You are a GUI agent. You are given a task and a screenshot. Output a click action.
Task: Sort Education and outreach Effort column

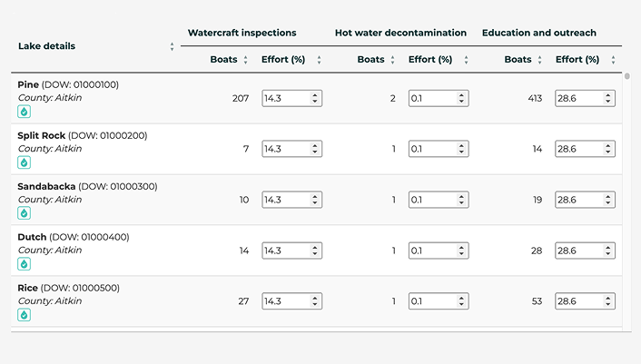613,60
